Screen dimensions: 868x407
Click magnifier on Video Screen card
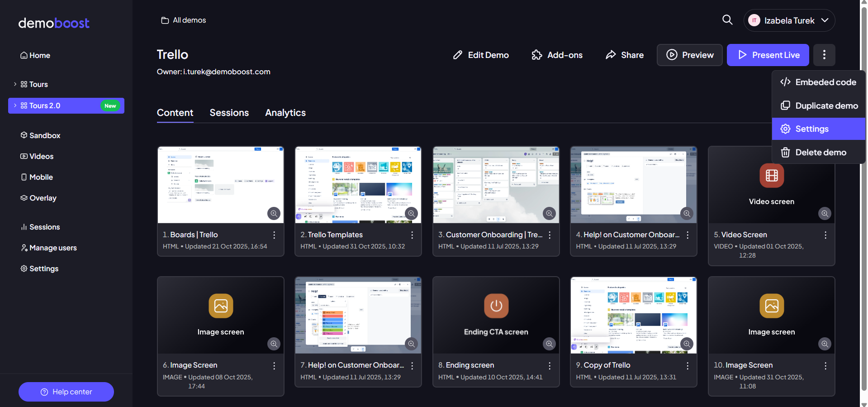(825, 213)
